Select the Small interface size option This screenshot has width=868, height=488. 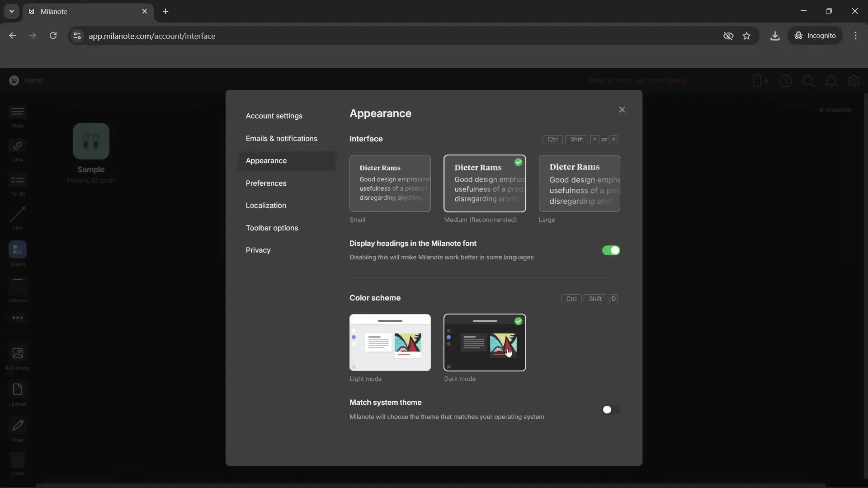[x=390, y=184]
